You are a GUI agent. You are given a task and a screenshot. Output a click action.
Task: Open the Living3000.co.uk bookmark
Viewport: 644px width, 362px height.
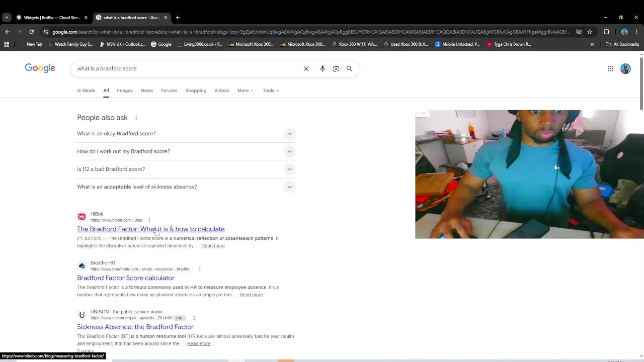(x=199, y=44)
